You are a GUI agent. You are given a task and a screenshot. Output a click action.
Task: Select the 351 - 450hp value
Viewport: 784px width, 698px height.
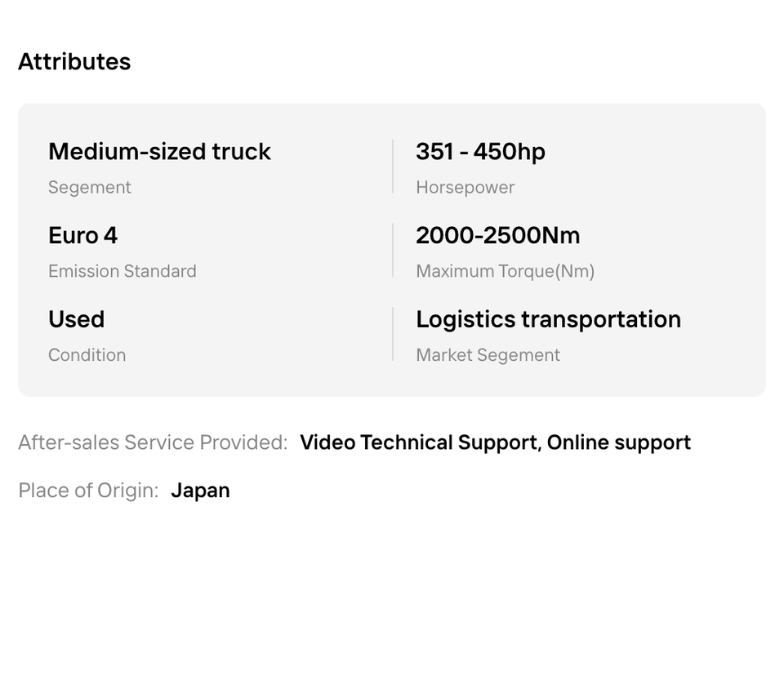click(x=480, y=152)
